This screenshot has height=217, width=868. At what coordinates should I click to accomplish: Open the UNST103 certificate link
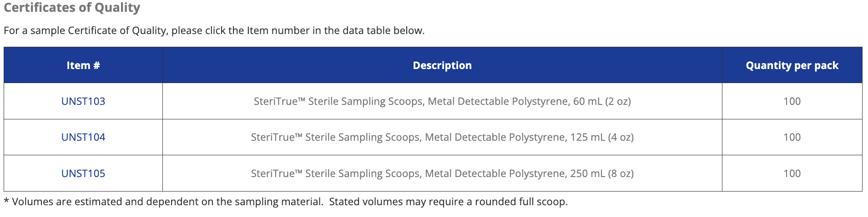83,101
